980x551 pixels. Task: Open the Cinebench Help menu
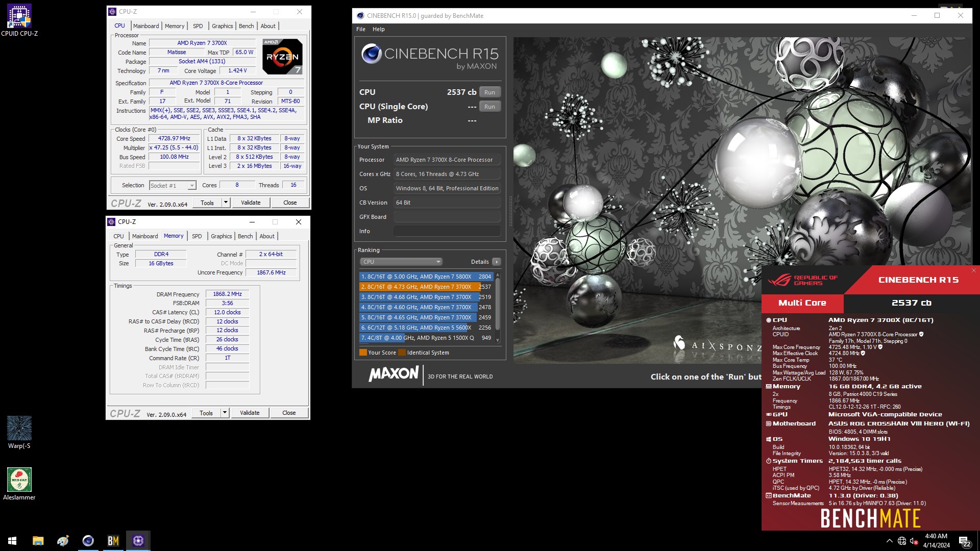tap(378, 29)
